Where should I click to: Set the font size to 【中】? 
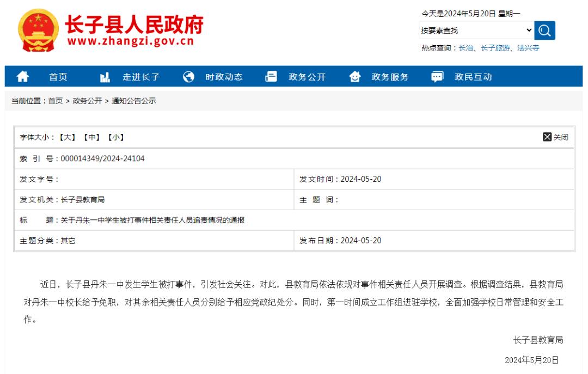(91, 137)
